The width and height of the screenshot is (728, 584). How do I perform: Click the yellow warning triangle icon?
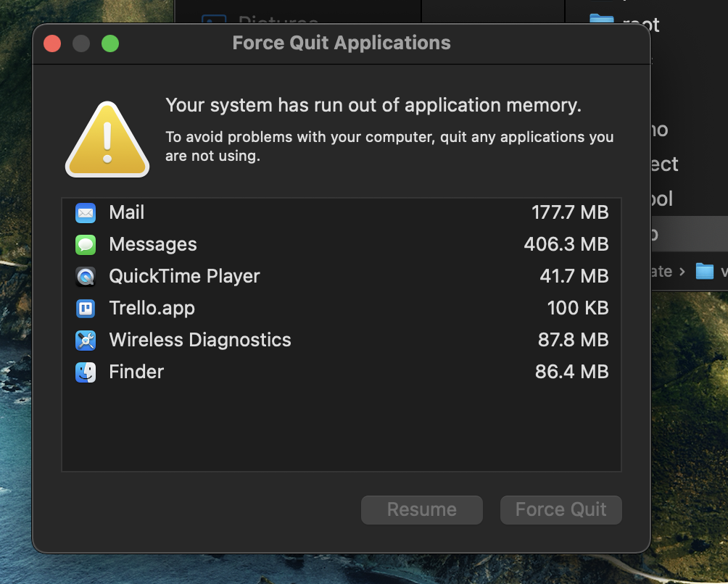coord(107,140)
